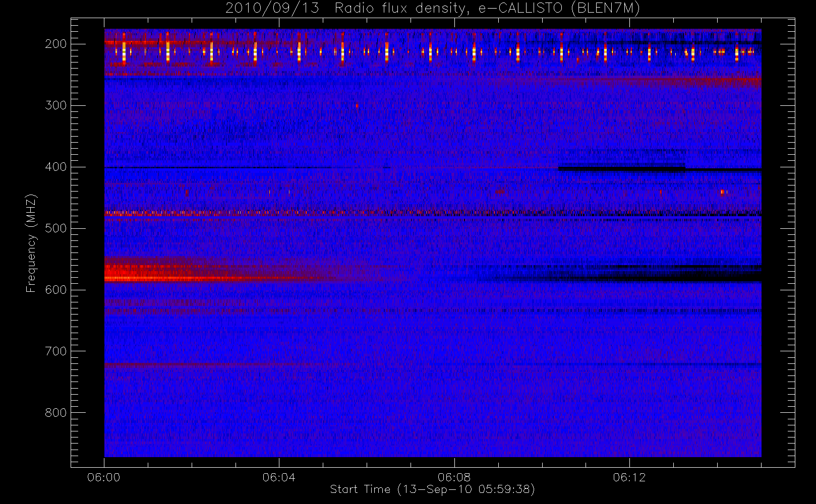816x504 pixels.
Task: Select the 400 frequency tick label
Action: (x=56, y=167)
